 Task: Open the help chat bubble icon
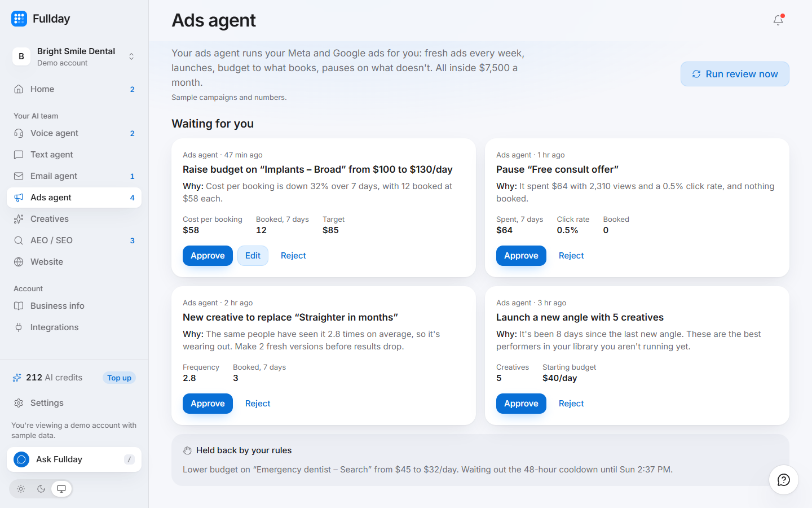coord(784,480)
